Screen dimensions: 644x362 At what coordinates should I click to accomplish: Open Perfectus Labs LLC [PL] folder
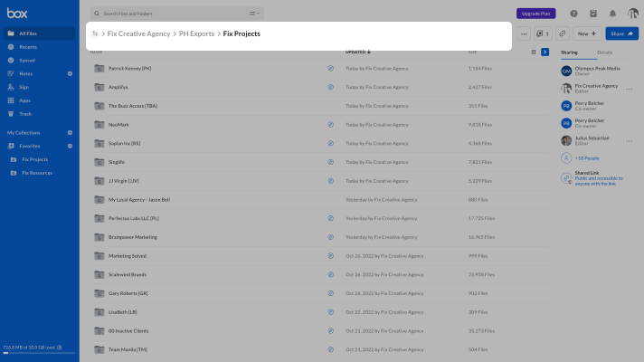(x=134, y=219)
